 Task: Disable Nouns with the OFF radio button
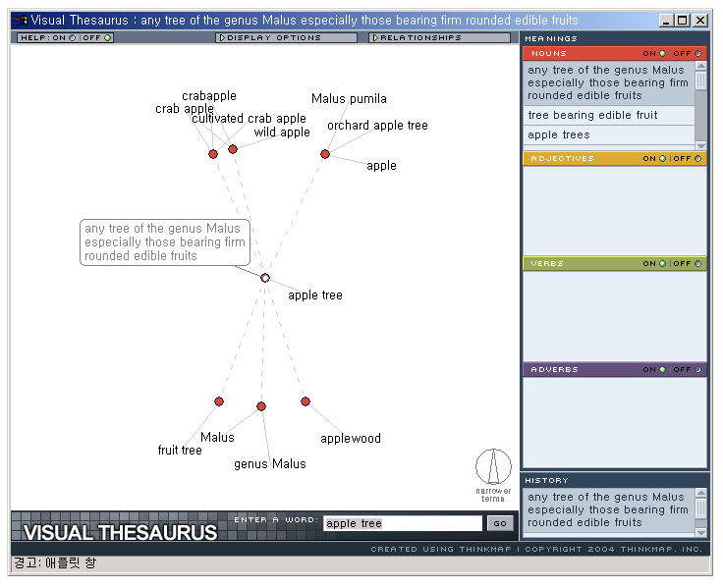(x=697, y=53)
